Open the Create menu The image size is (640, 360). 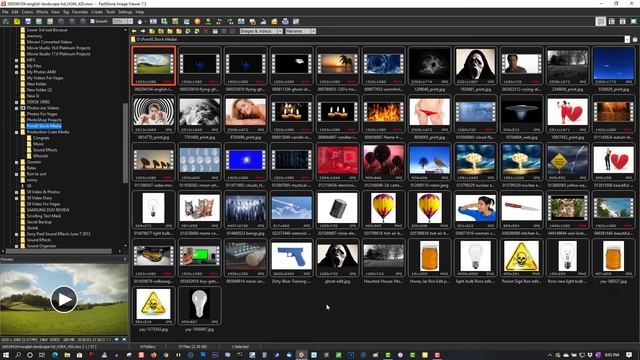97,12
